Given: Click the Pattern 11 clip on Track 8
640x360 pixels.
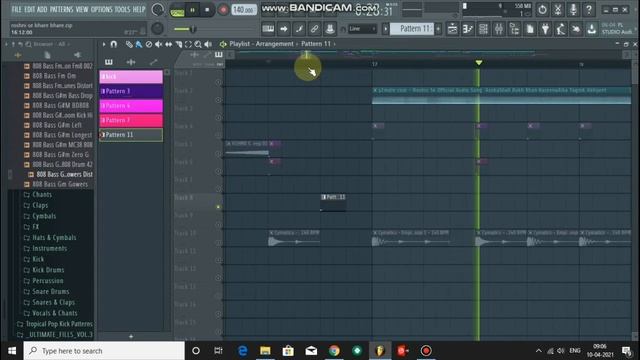Looking at the screenshot, I should point(333,203).
